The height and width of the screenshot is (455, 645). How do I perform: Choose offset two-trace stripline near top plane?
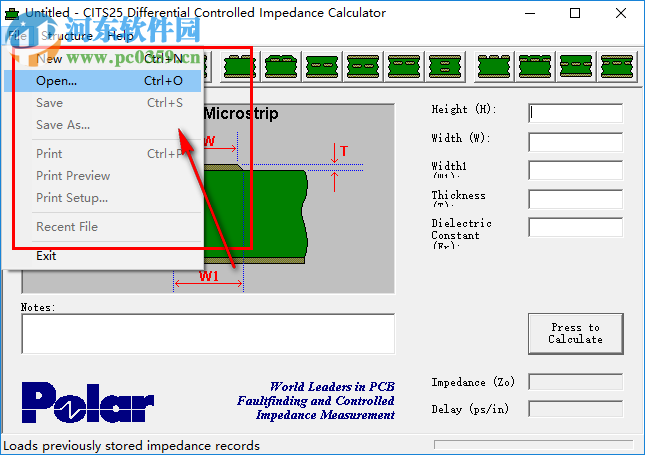tap(404, 67)
